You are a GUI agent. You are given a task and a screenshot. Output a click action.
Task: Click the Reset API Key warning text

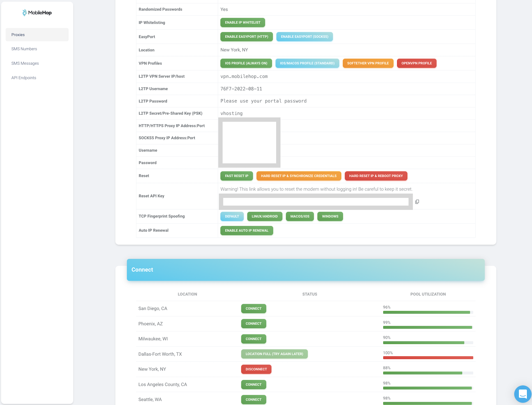(x=316, y=189)
